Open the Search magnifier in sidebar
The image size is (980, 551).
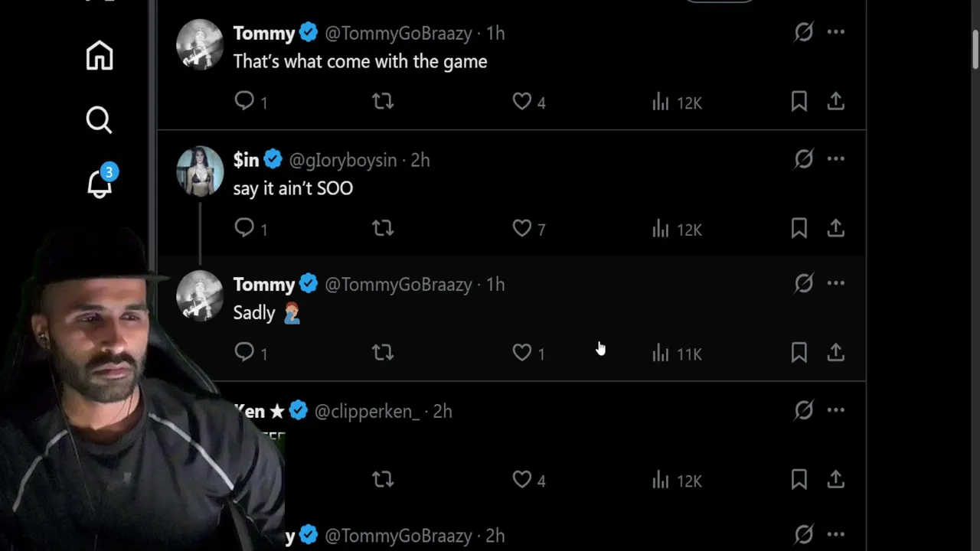[99, 120]
